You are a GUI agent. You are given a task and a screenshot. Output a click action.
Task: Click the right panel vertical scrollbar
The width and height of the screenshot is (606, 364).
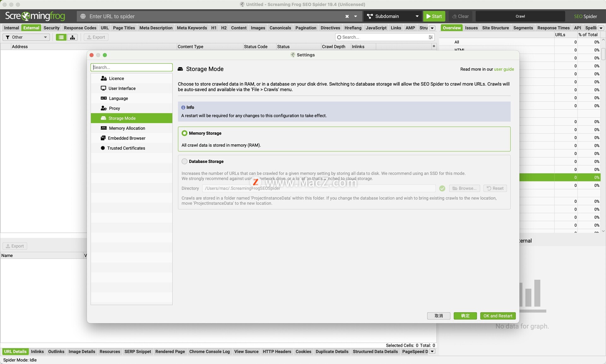pos(603,54)
